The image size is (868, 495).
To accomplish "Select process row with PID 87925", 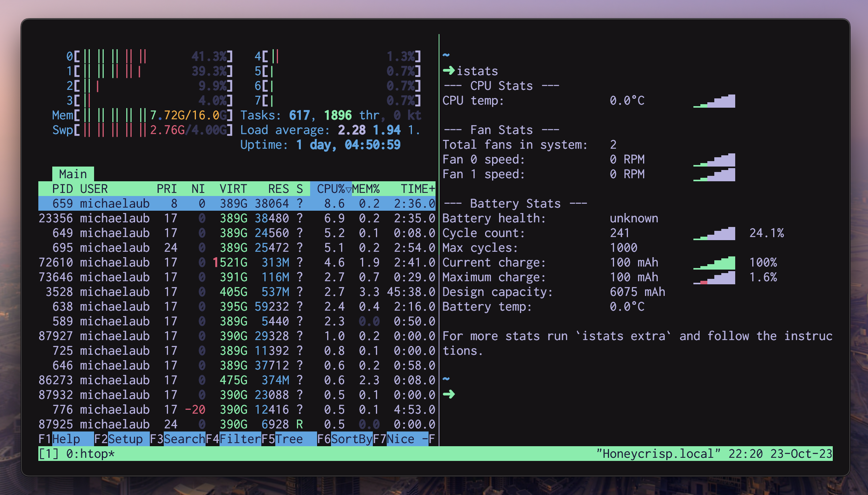I will point(237,424).
